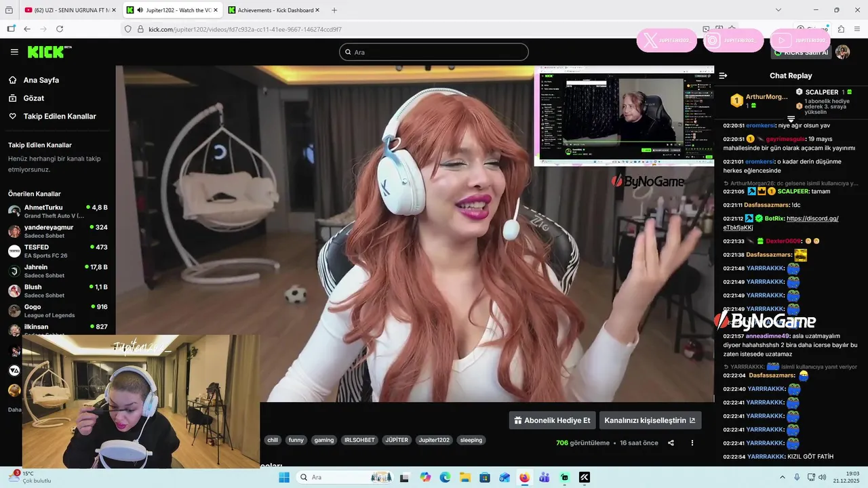The width and height of the screenshot is (868, 488).
Task: Click the browser forward arrow
Action: (43, 29)
